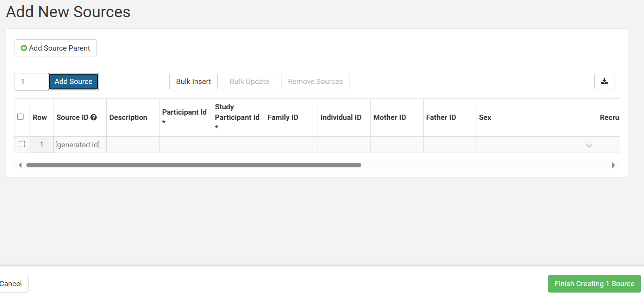This screenshot has height=295, width=644.
Task: Click the horizontal table scrollbar thumb
Action: (x=194, y=165)
